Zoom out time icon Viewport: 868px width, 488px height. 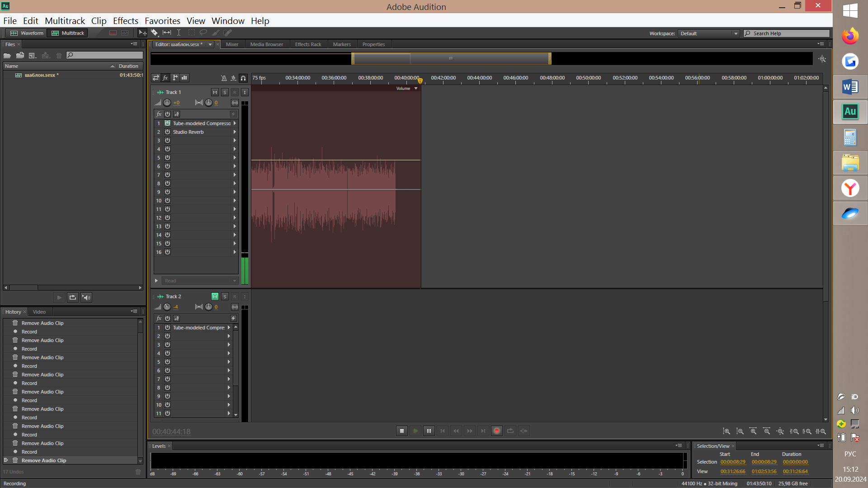767,432
